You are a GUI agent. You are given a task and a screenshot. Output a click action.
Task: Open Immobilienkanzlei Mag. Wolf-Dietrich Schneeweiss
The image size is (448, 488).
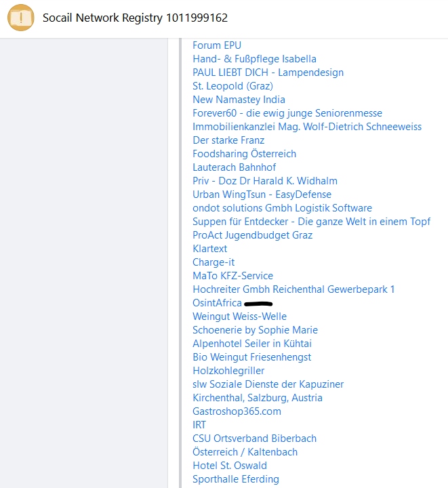306,127
